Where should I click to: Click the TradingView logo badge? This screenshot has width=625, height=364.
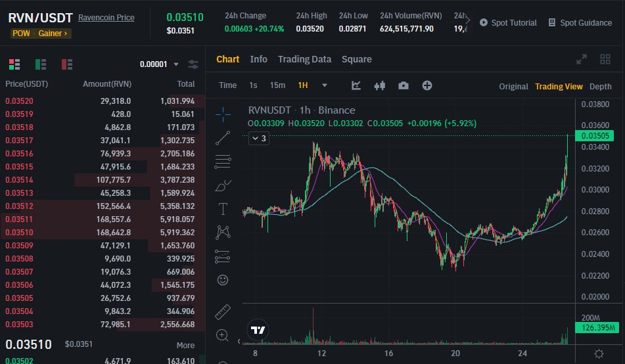(x=258, y=330)
